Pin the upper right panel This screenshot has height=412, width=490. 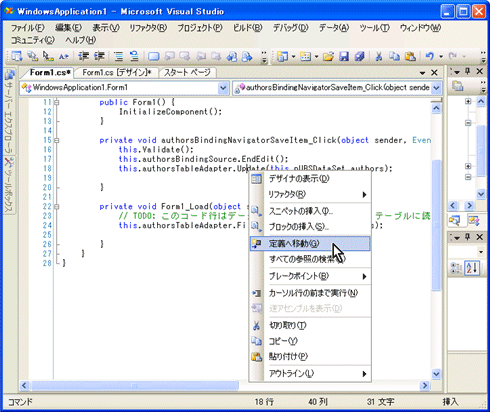coord(468,71)
